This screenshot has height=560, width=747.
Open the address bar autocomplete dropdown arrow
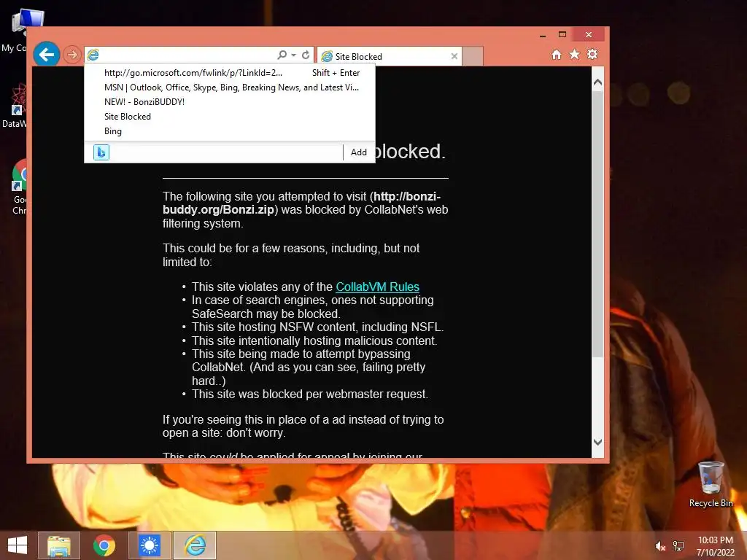click(293, 55)
